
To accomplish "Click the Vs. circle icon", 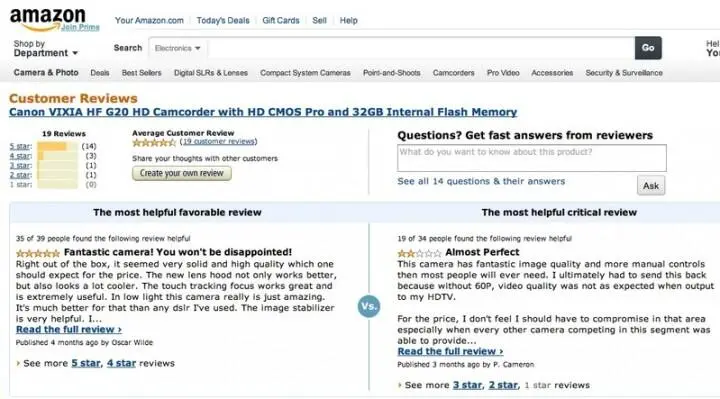I will [369, 306].
